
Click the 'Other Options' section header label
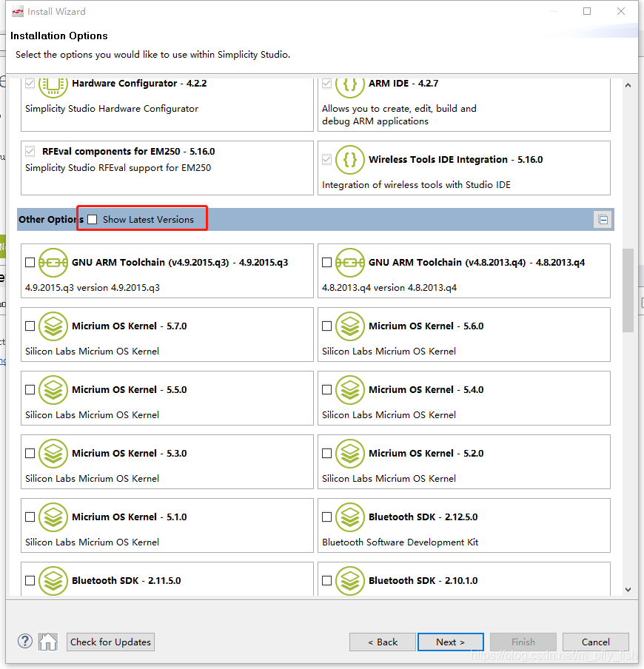click(51, 219)
